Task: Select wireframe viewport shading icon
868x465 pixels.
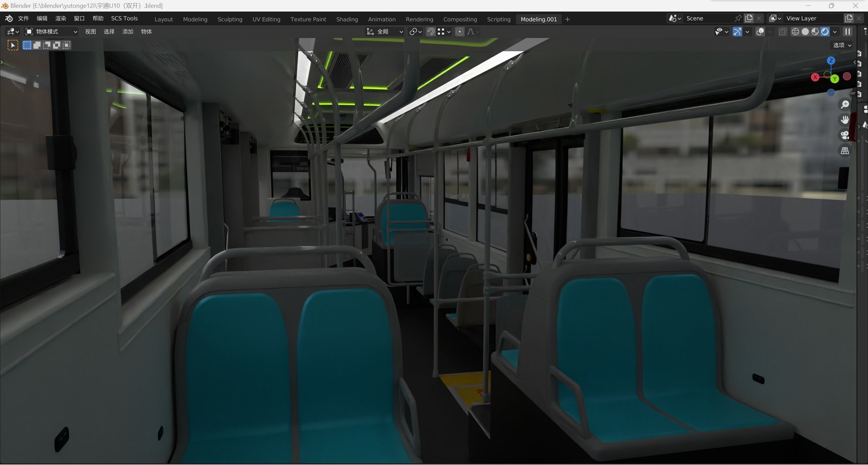Action: (795, 32)
